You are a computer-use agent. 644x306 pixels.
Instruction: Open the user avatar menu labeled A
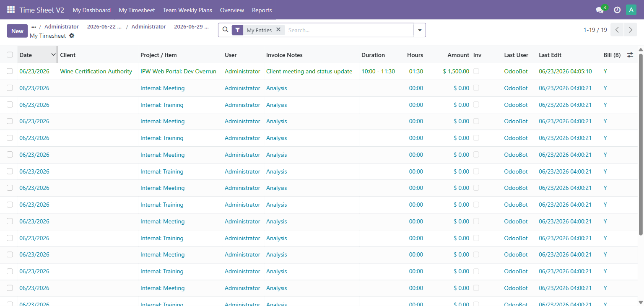point(631,10)
